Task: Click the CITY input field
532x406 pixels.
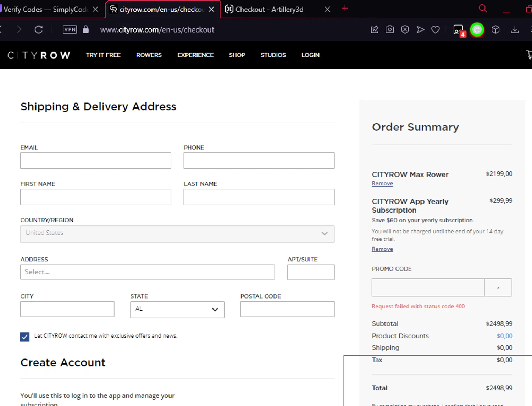Action: 67,309
